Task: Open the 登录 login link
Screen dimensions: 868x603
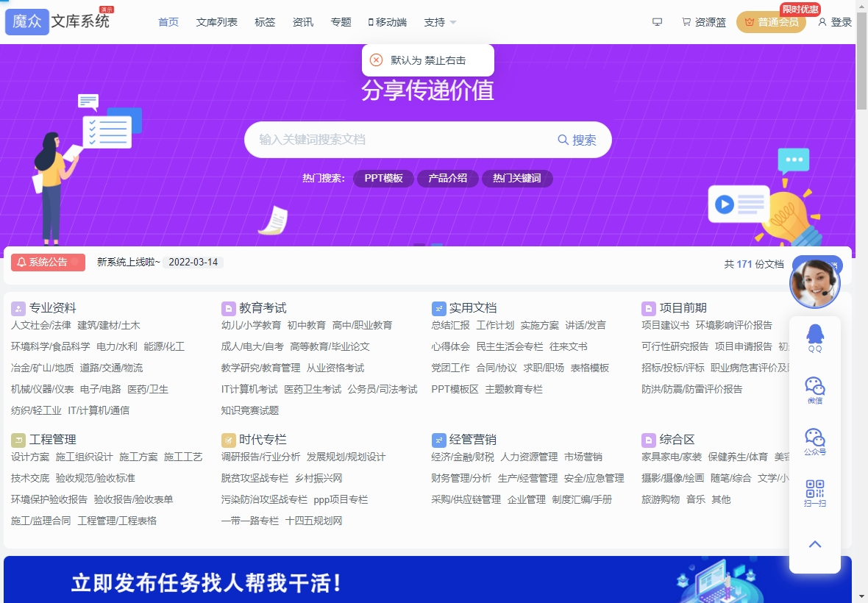Action: click(835, 22)
